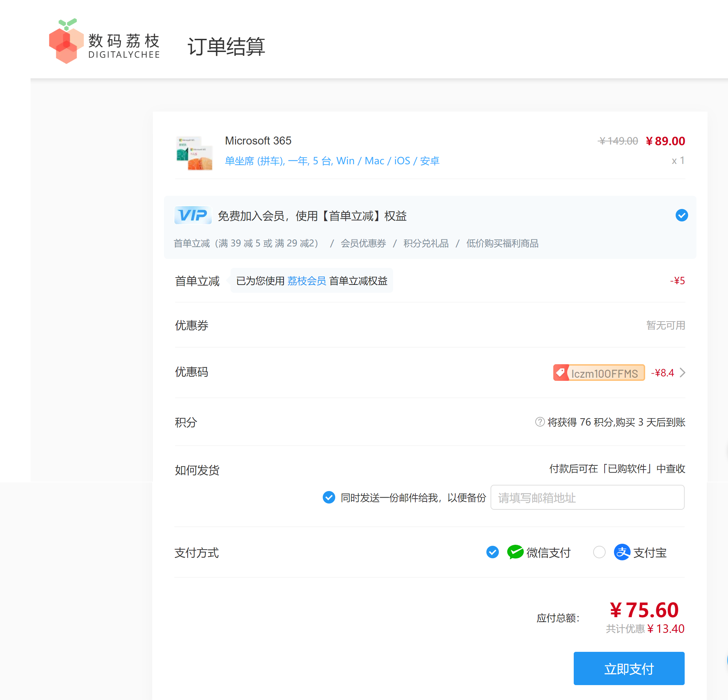Click the 支付宝 label text
728x700 pixels.
650,553
